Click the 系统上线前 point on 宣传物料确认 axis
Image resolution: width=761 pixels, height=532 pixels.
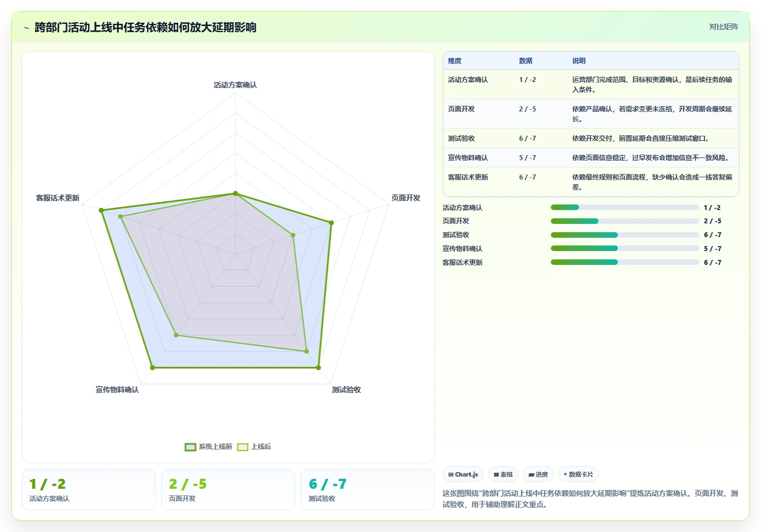tap(153, 367)
